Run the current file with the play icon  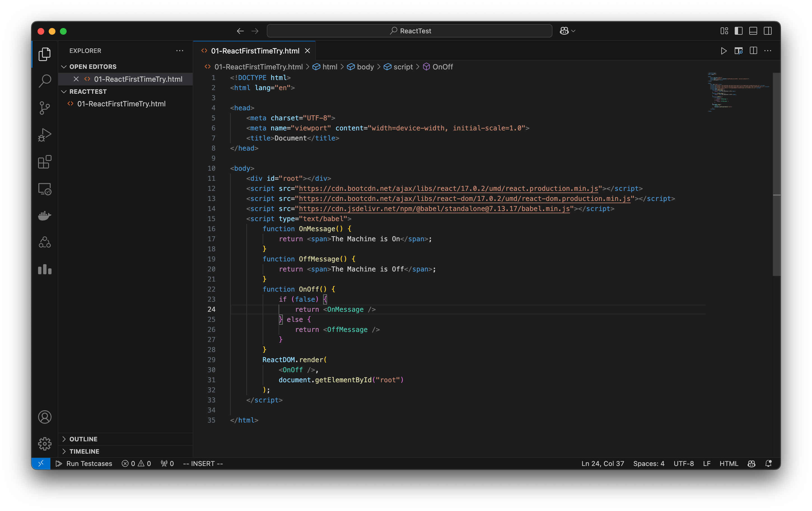point(724,51)
